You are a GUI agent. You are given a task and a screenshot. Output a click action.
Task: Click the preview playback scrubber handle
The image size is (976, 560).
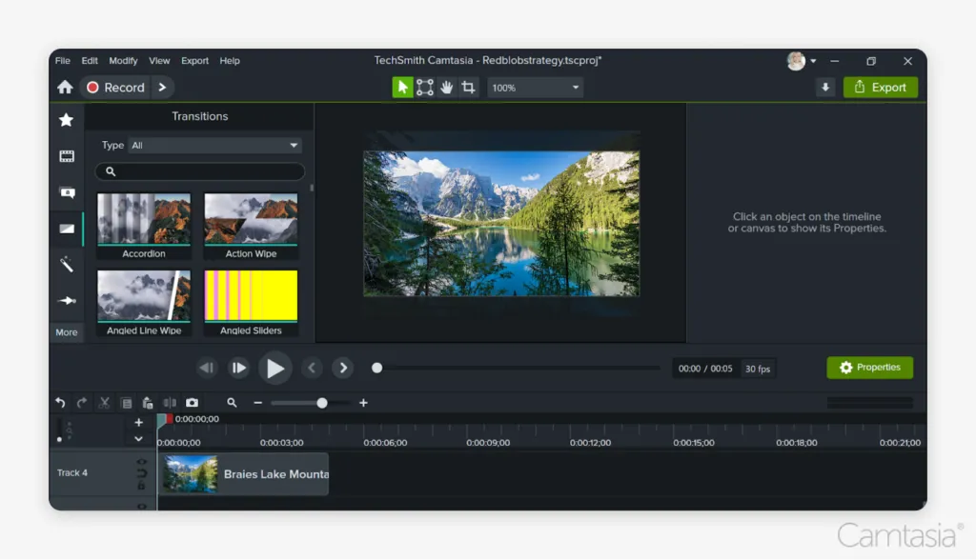point(376,368)
